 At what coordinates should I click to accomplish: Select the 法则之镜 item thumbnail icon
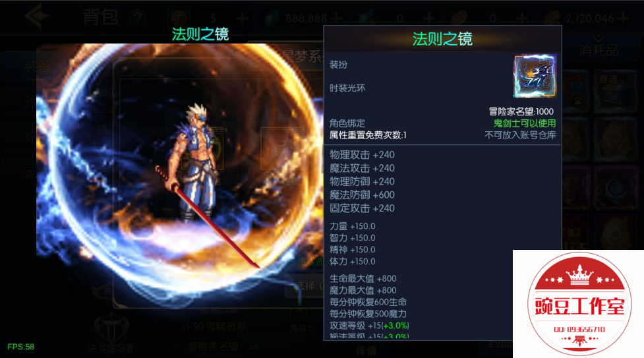(535, 76)
